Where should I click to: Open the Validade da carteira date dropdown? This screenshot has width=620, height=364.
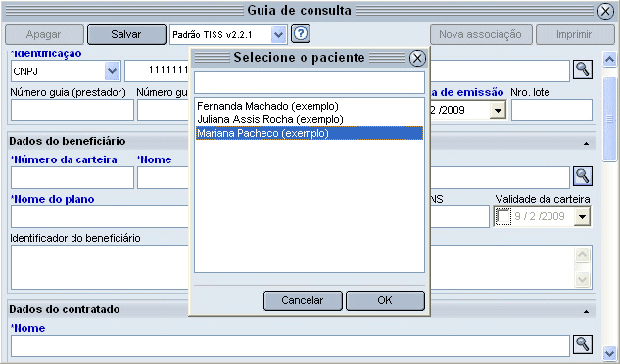[582, 216]
